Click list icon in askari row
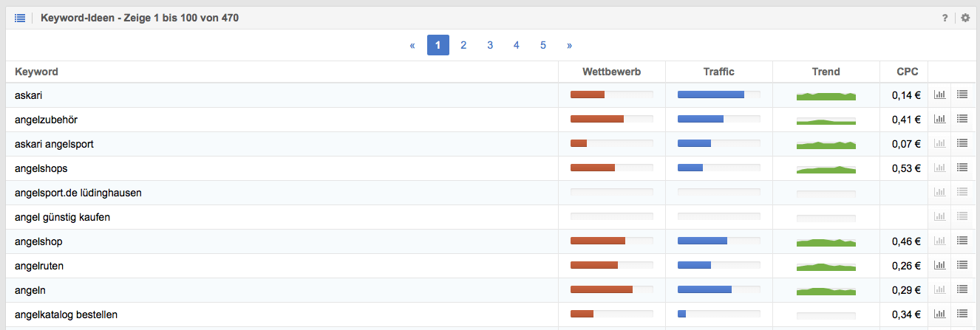 pyautogui.click(x=962, y=94)
